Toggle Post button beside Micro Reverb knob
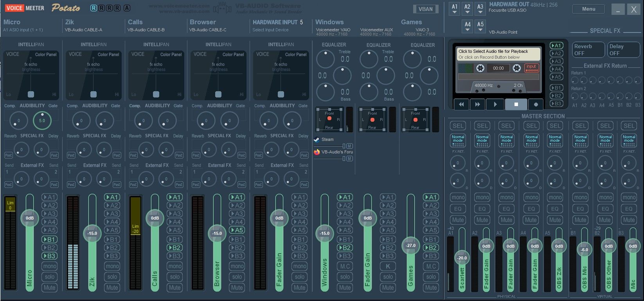Image resolution: width=644 pixels, height=301 pixels. click(9, 155)
